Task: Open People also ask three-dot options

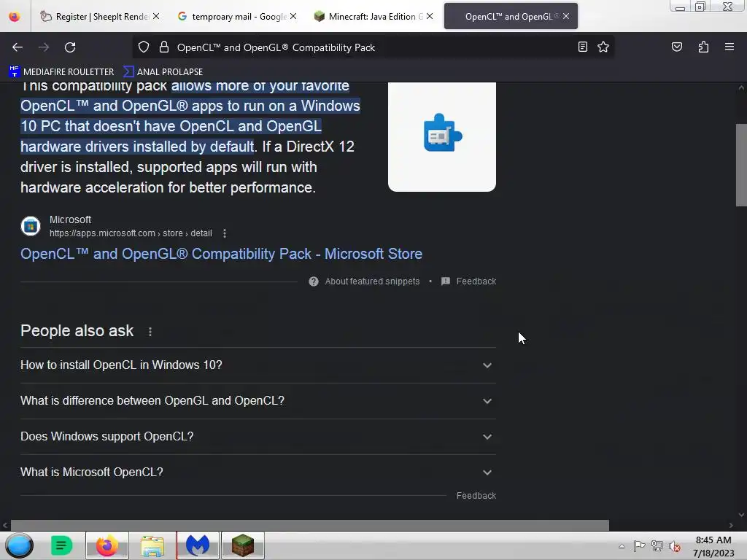Action: coord(150,332)
